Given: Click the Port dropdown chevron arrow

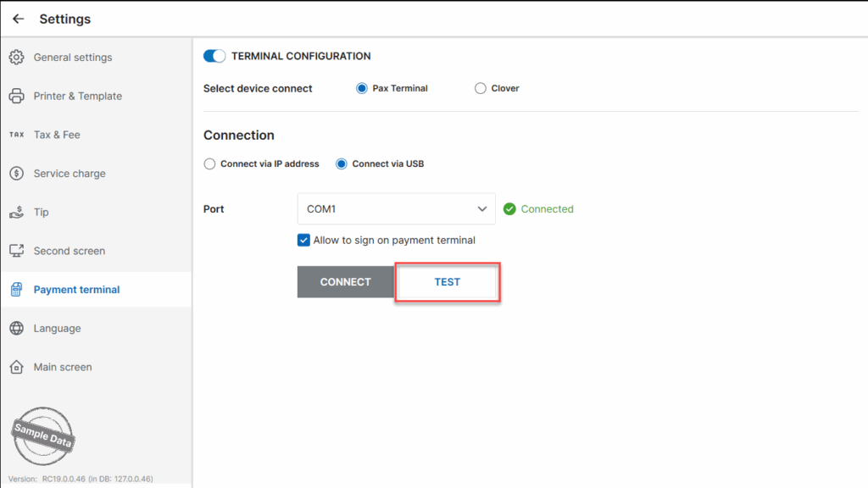Looking at the screenshot, I should tap(482, 209).
